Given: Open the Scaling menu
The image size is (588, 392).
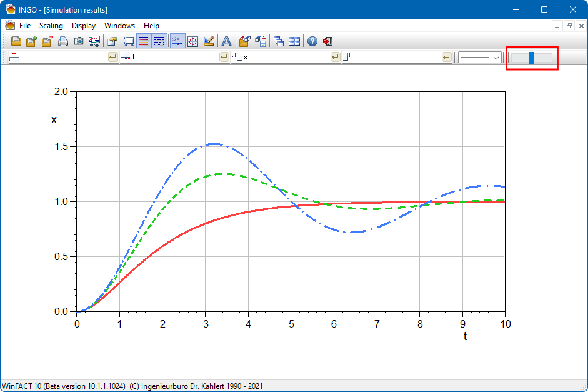Looking at the screenshot, I should 51,26.
